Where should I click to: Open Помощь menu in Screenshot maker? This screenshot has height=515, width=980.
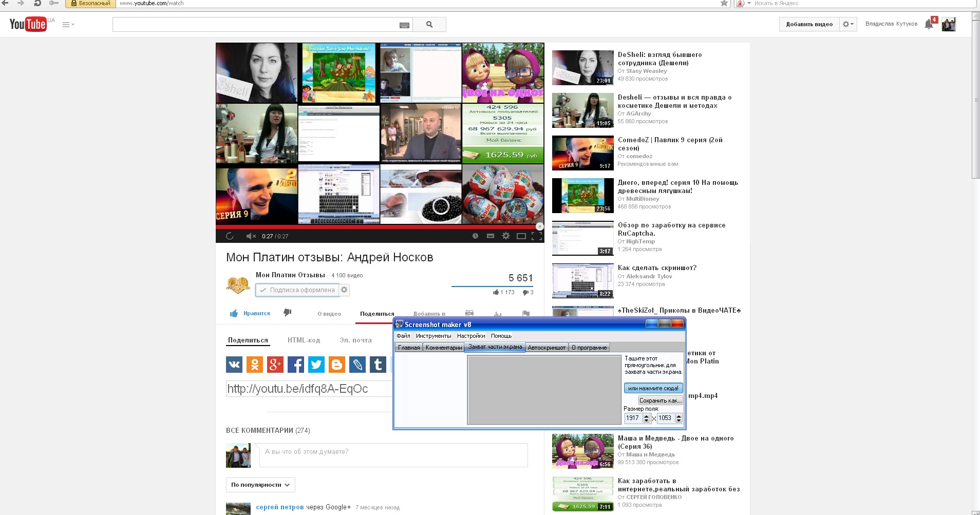click(x=501, y=336)
